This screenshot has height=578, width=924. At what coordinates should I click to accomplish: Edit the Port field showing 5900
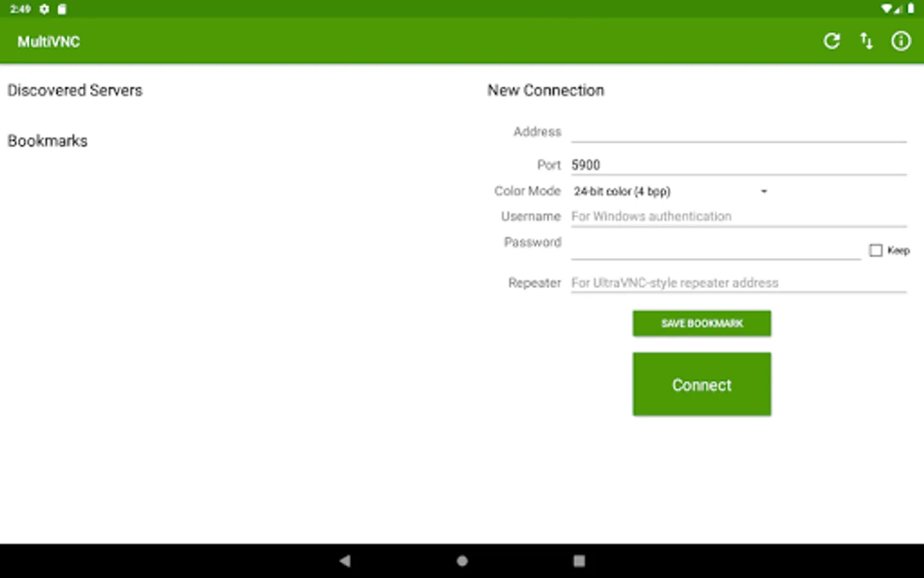(739, 165)
